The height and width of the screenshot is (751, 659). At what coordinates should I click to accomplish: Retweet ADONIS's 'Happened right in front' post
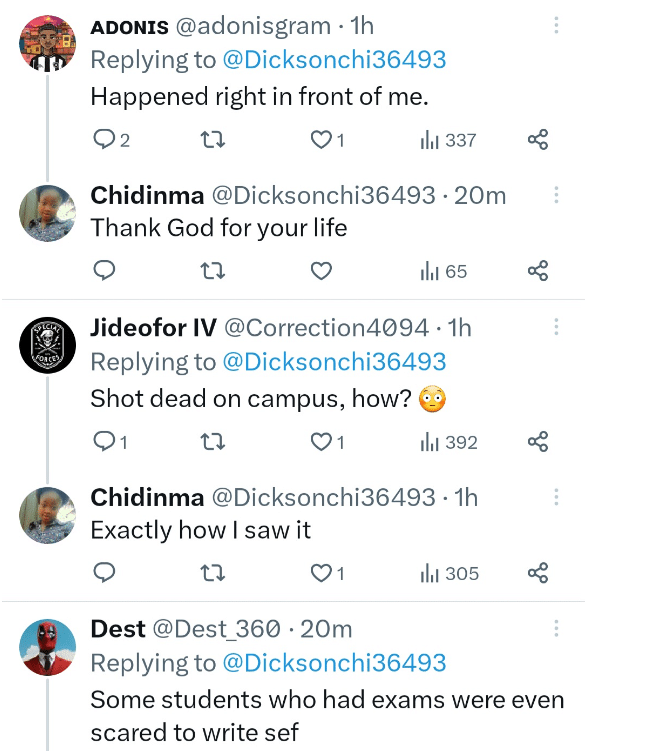click(213, 140)
